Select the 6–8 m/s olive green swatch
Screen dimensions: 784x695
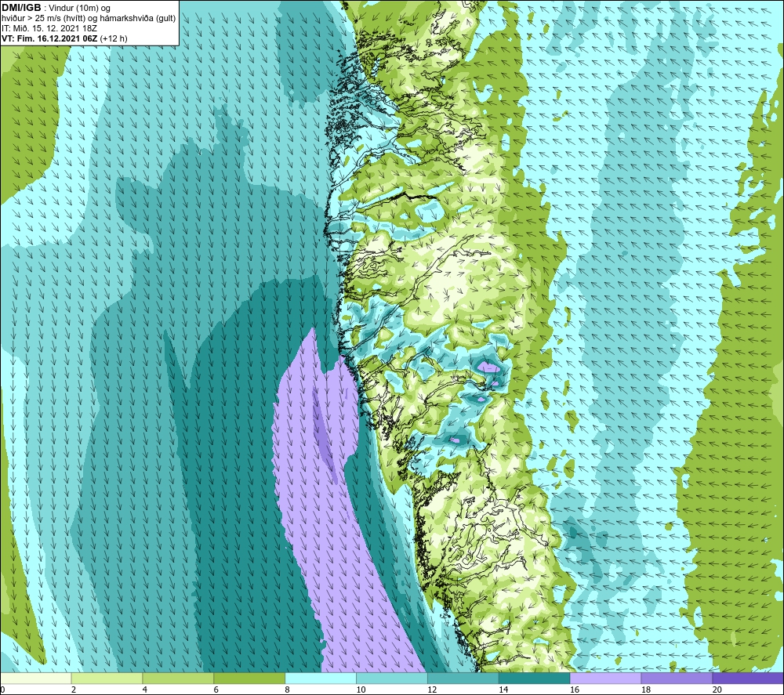coord(249,678)
